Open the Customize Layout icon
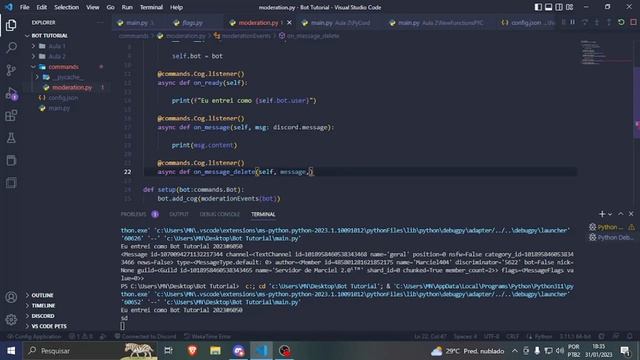Image resolution: width=640 pixels, height=360 pixels. (x=569, y=7)
